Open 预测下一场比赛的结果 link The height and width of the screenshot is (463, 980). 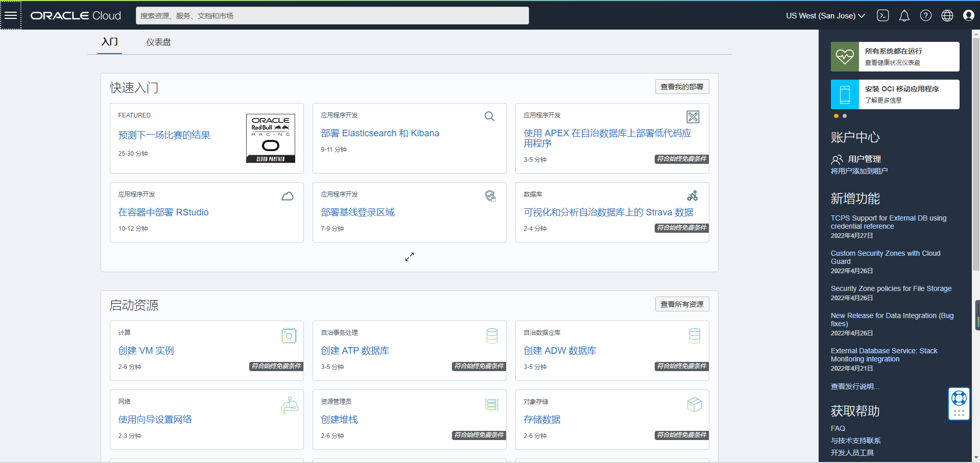pyautogui.click(x=164, y=135)
